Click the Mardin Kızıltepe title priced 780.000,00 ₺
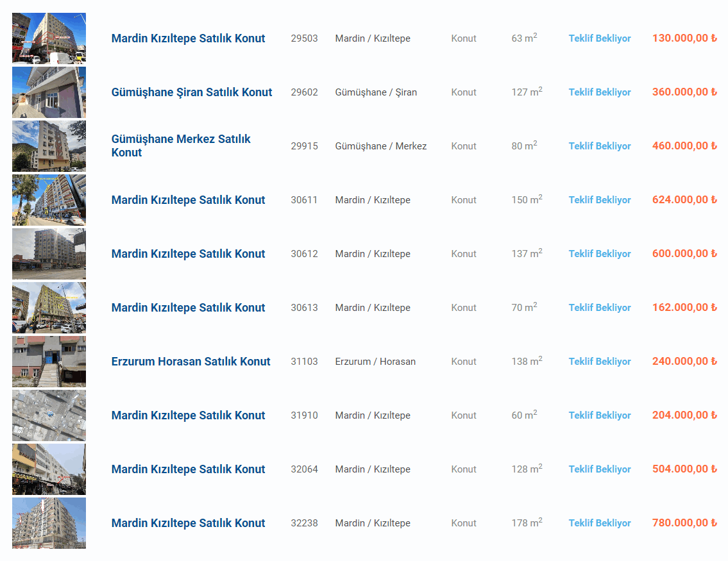 click(x=188, y=523)
